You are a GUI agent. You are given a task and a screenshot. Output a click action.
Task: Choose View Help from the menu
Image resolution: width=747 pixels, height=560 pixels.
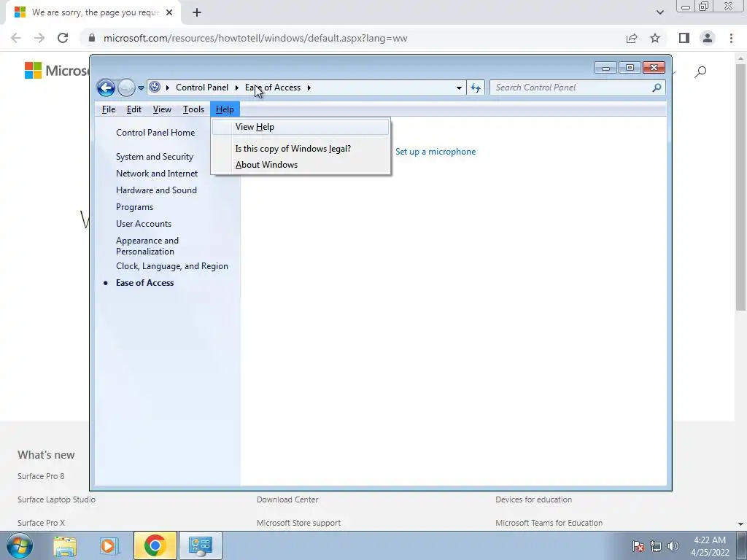click(x=301, y=127)
